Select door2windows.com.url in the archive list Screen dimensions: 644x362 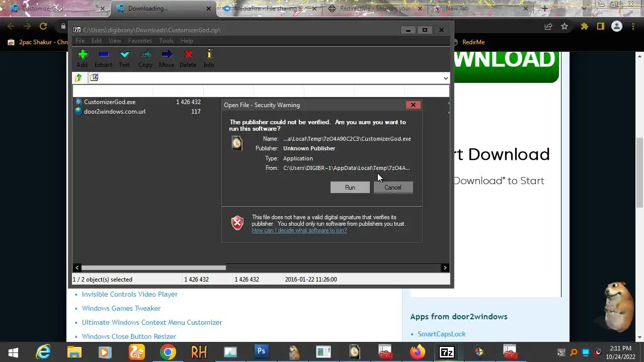[x=115, y=112]
